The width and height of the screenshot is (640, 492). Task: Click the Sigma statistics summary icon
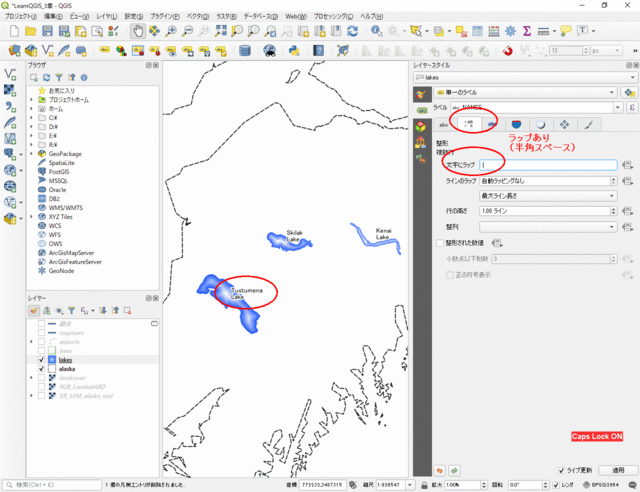coord(527,31)
